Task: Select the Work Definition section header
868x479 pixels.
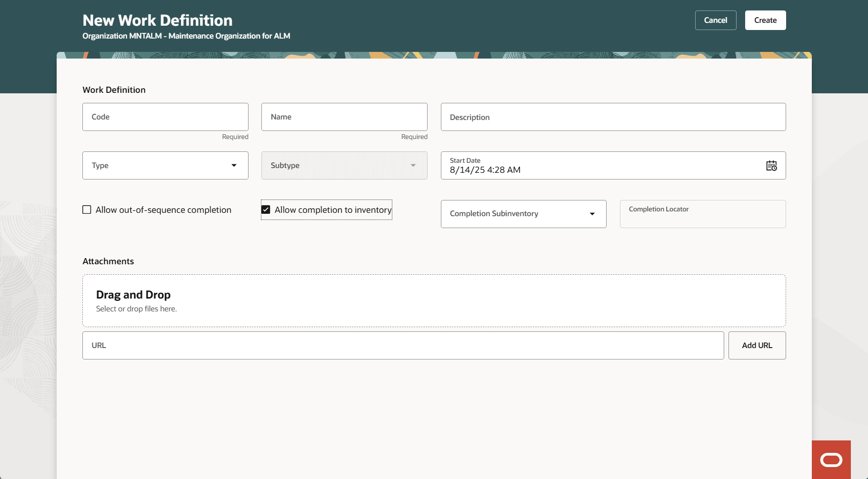Action: tap(114, 90)
